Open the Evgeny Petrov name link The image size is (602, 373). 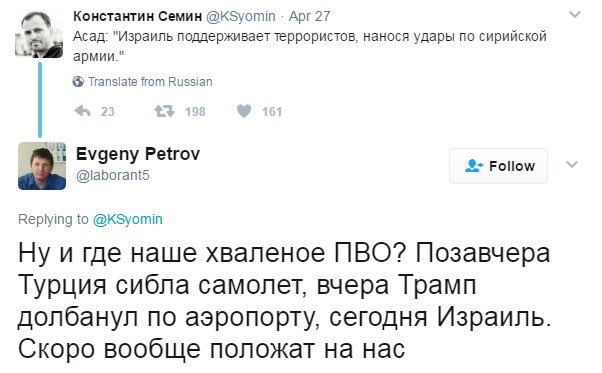point(138,154)
